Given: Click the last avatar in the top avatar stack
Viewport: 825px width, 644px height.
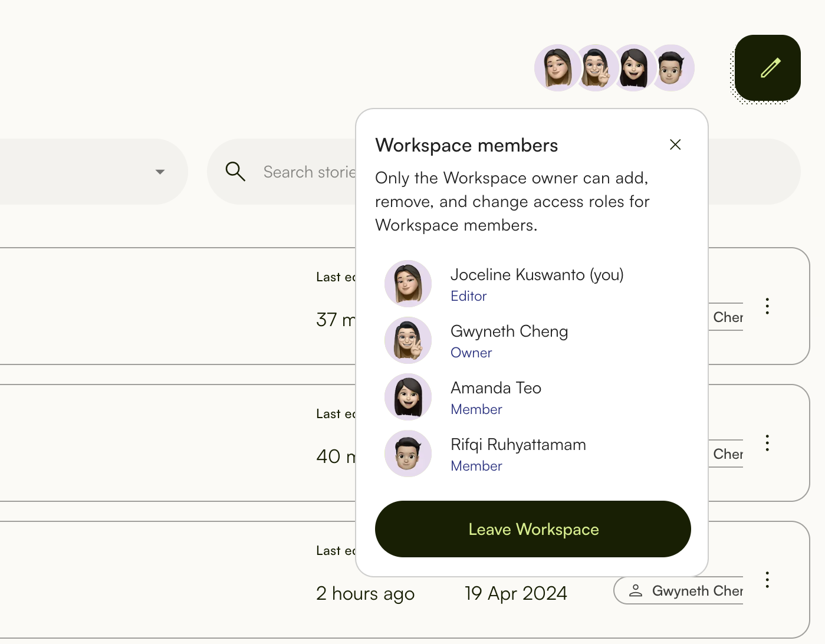Looking at the screenshot, I should point(673,68).
